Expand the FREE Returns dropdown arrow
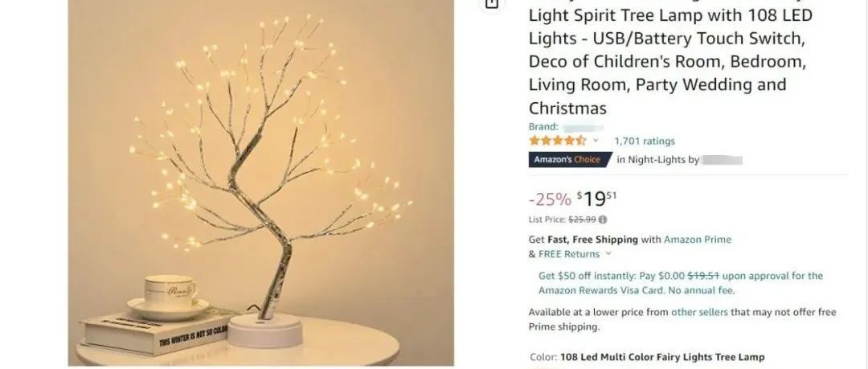The height and width of the screenshot is (369, 868). click(608, 254)
